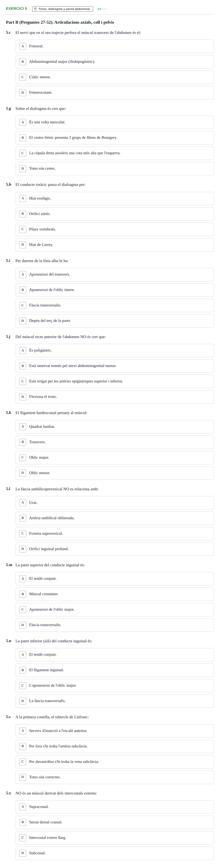Click the Tórax, diafragma y pared abdominal tag
The image size is (220, 868).
(x=62, y=9)
